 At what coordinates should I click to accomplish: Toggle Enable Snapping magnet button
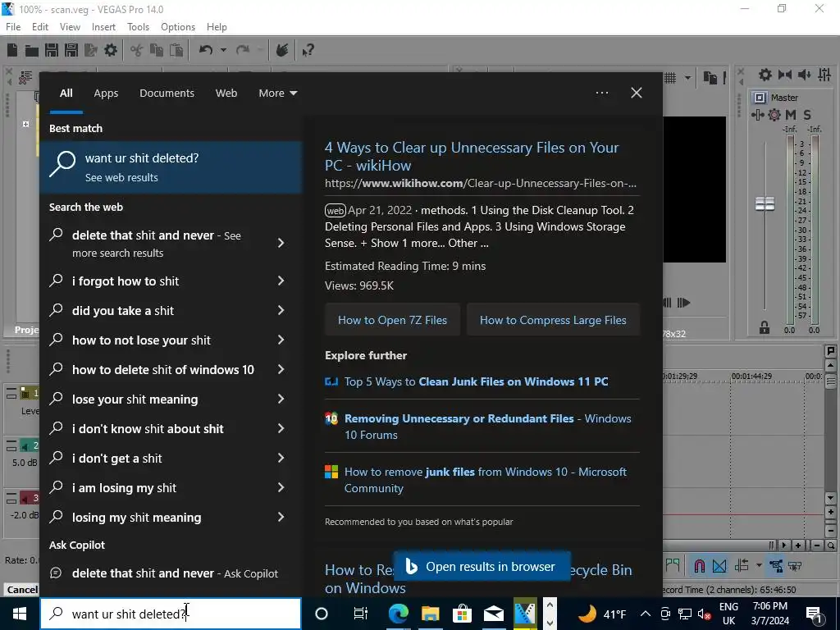click(x=700, y=566)
